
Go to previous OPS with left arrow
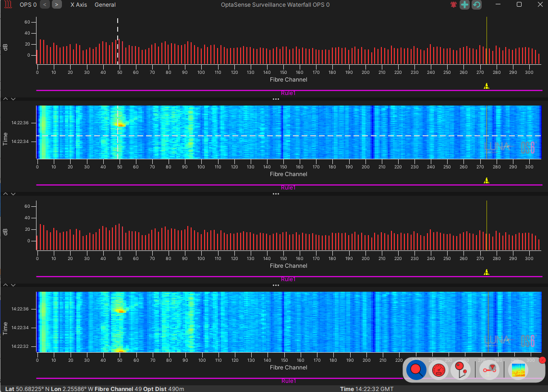pyautogui.click(x=45, y=5)
